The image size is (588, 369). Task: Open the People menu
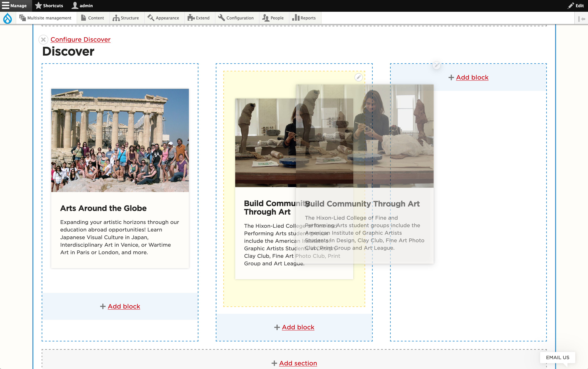coord(273,18)
